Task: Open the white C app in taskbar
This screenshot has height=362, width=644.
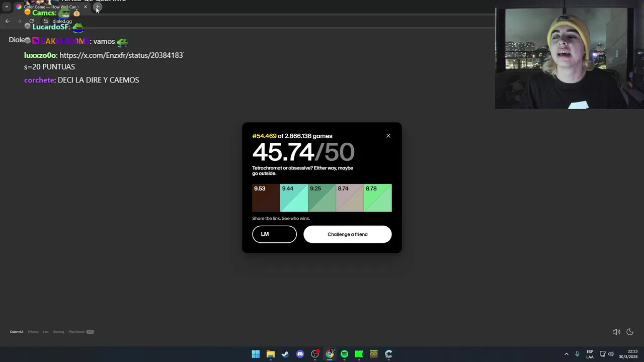Action: point(388,354)
